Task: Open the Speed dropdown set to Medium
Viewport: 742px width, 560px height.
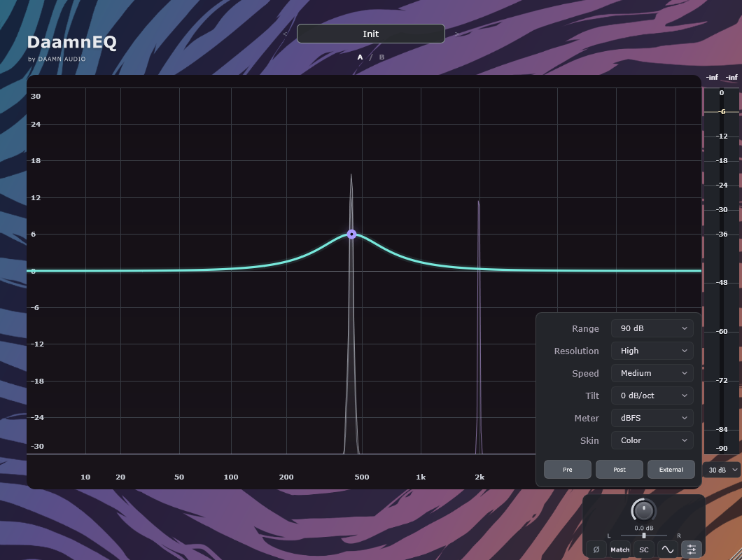Action: click(x=652, y=373)
